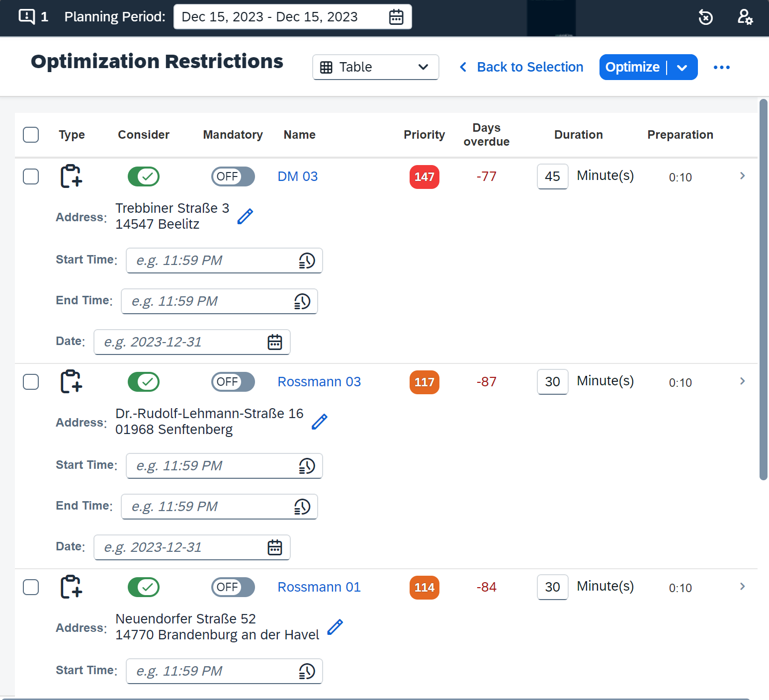Open the three-dot more actions menu

tap(721, 67)
